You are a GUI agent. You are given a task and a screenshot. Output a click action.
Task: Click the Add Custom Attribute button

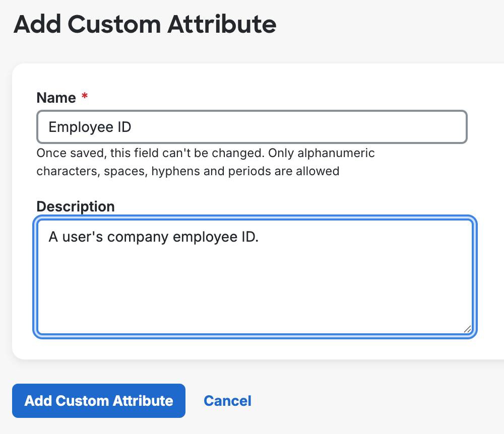click(x=99, y=401)
